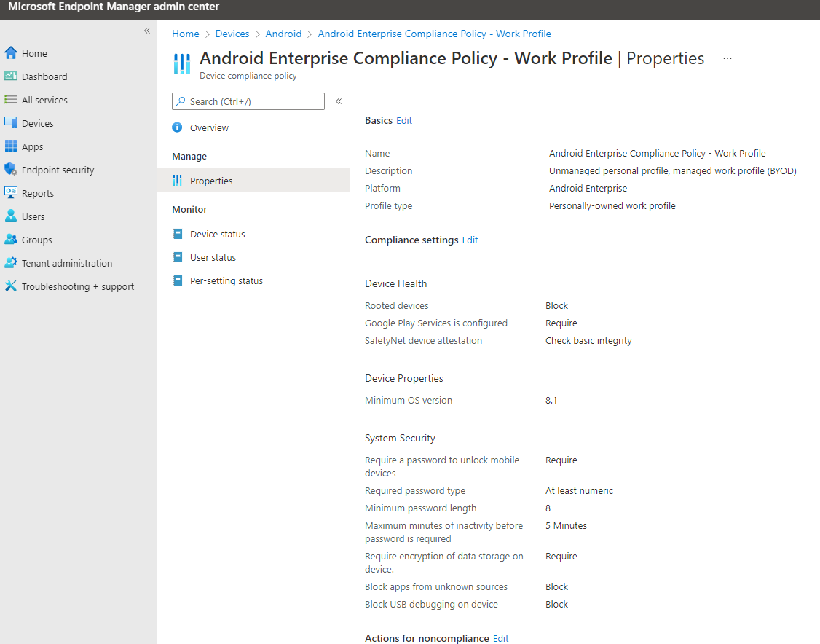The width and height of the screenshot is (820, 644).
Task: Click the Search (Ctrl+/) input box
Action: [248, 101]
